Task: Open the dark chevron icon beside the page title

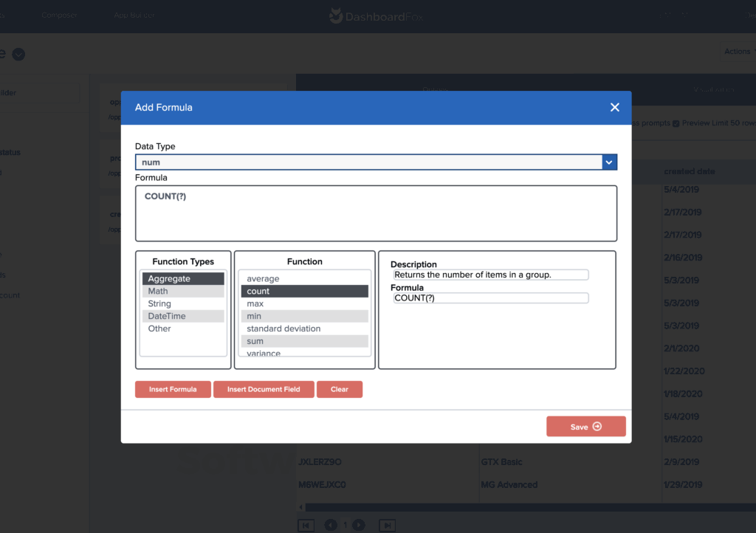Action: tap(18, 54)
